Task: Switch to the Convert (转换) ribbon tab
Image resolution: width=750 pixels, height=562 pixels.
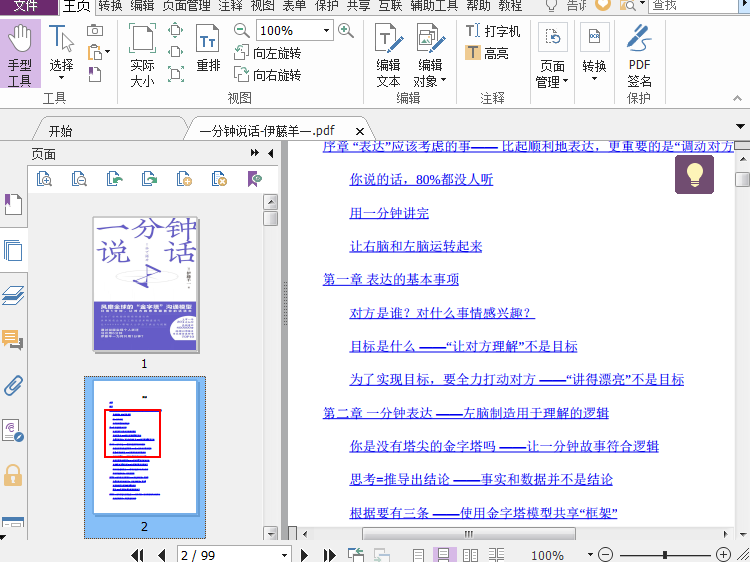Action: pyautogui.click(x=110, y=6)
